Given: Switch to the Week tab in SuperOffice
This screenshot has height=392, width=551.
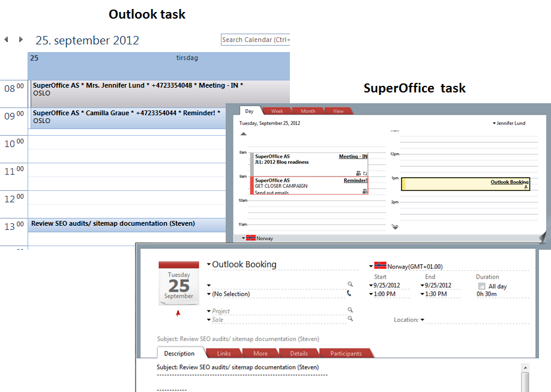Looking at the screenshot, I should (x=277, y=111).
